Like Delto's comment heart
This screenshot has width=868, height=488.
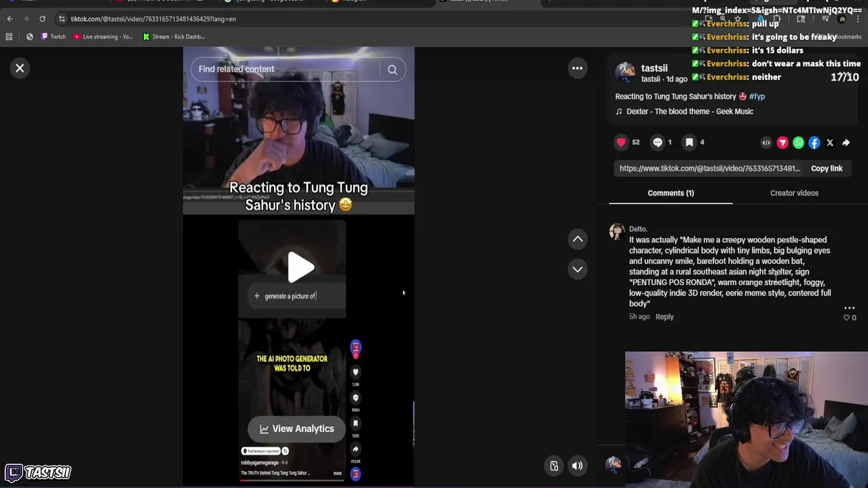pos(847,317)
